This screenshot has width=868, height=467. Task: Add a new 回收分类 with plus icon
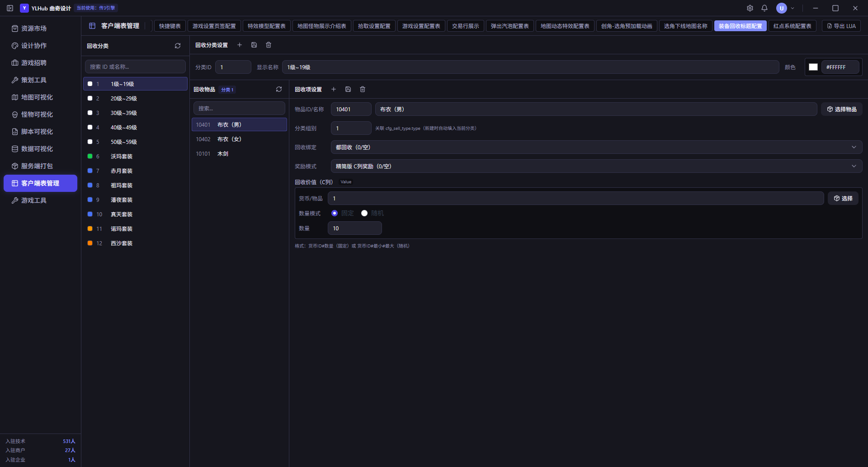tap(240, 45)
